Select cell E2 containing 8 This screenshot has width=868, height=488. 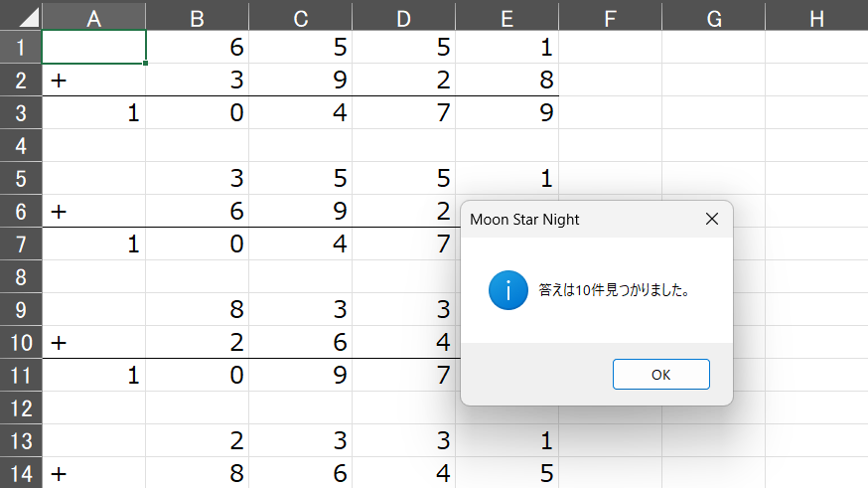[507, 80]
